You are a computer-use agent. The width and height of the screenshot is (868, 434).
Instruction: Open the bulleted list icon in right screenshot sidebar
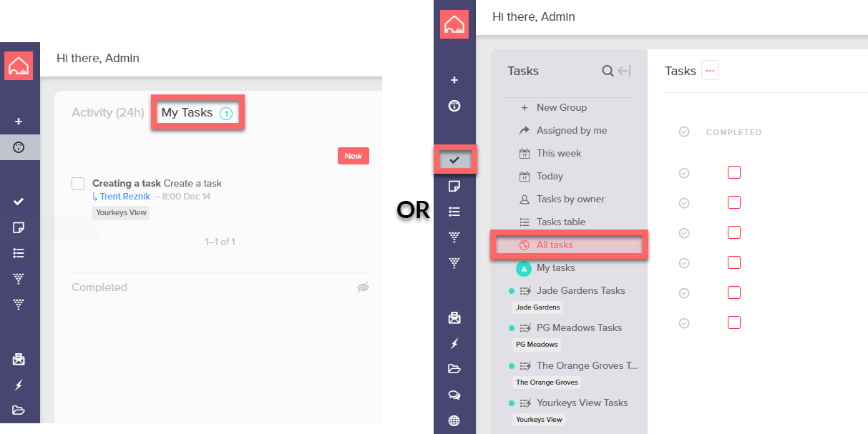pos(454,212)
